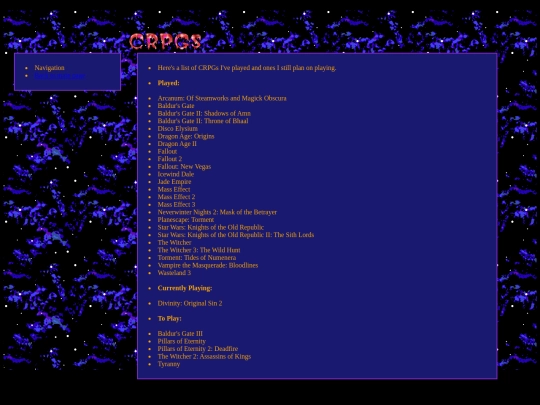
Task: Select "Fallout: New Vegas"
Action: [x=184, y=166]
